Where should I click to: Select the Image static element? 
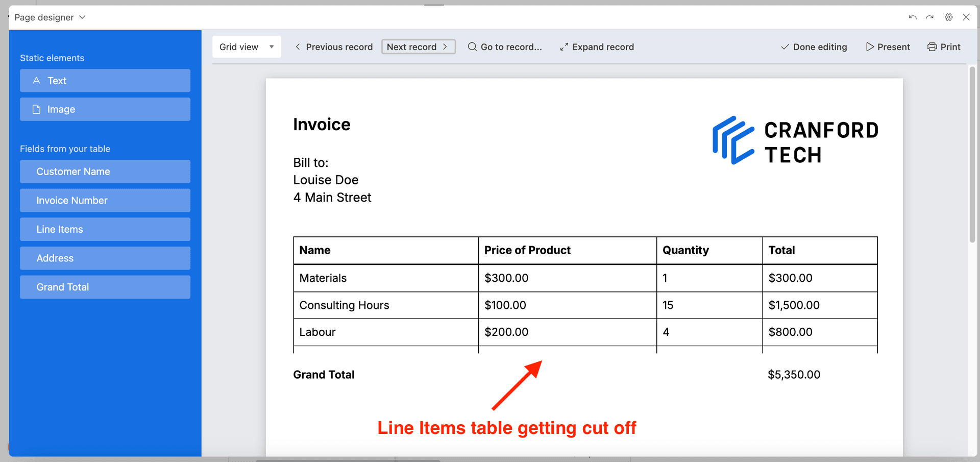(x=105, y=109)
